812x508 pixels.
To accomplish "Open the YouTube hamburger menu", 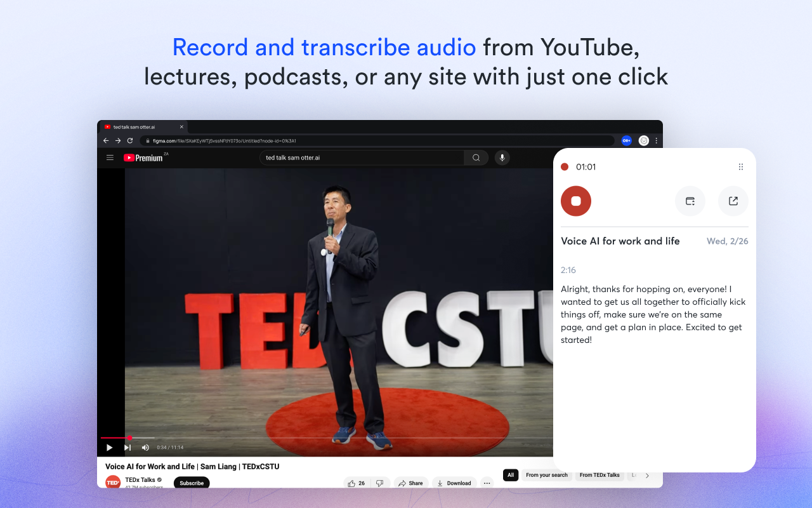I will click(110, 157).
